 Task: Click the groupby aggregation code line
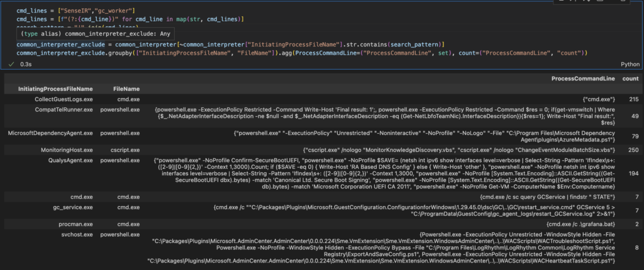(303, 53)
